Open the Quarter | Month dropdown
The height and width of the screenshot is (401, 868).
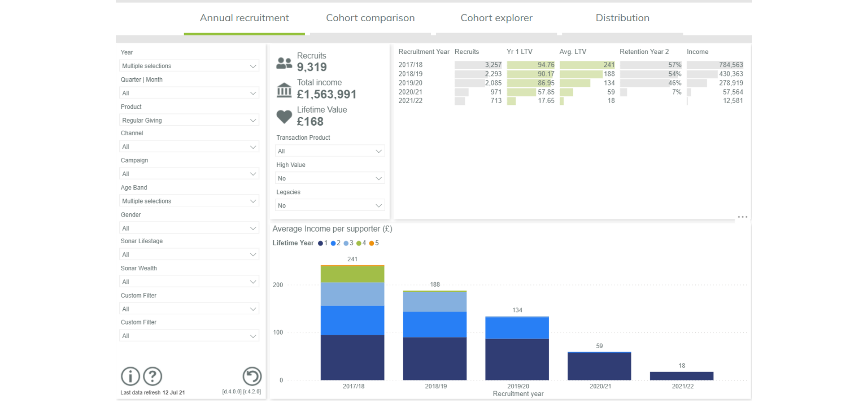[189, 93]
